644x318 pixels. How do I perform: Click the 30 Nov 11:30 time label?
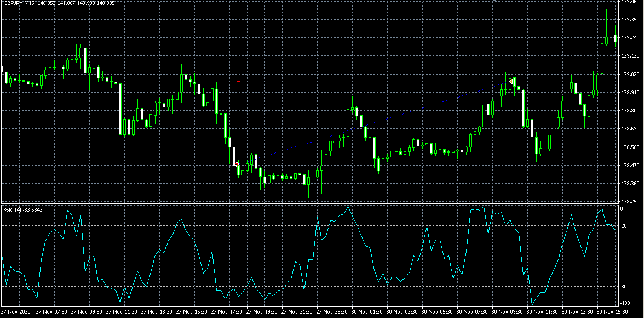543,312
